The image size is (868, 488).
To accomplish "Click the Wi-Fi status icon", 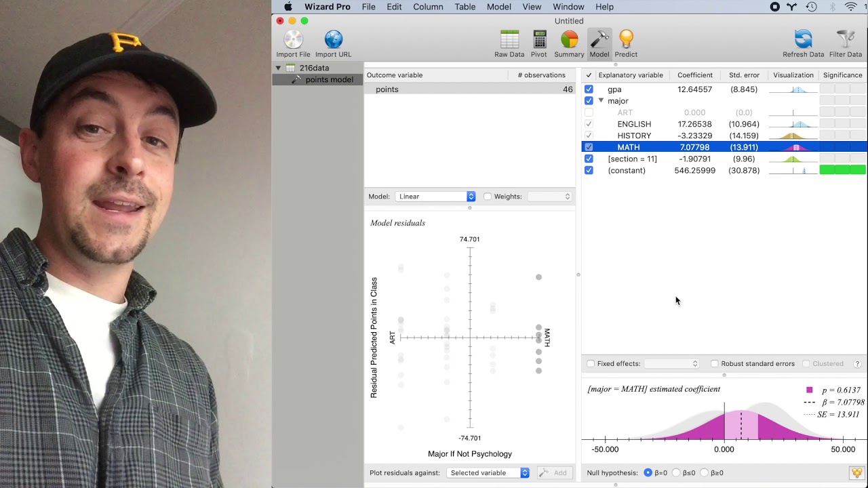I will 850,7.
